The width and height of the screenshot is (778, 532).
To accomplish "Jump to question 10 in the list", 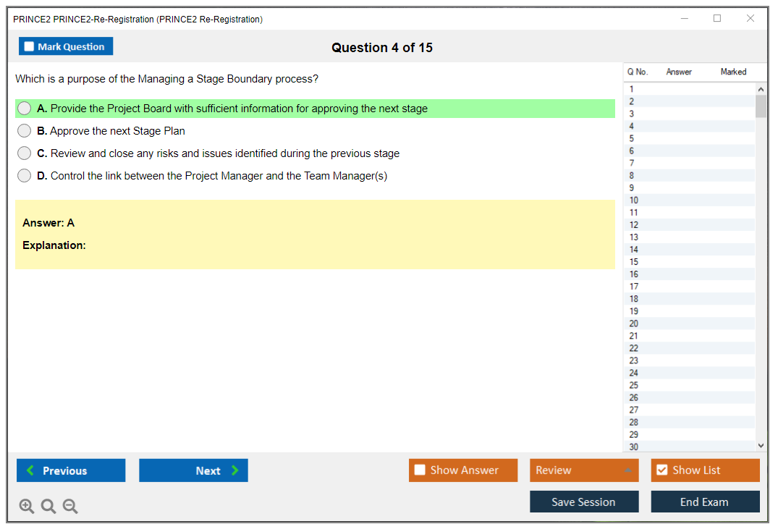I will [x=634, y=200].
